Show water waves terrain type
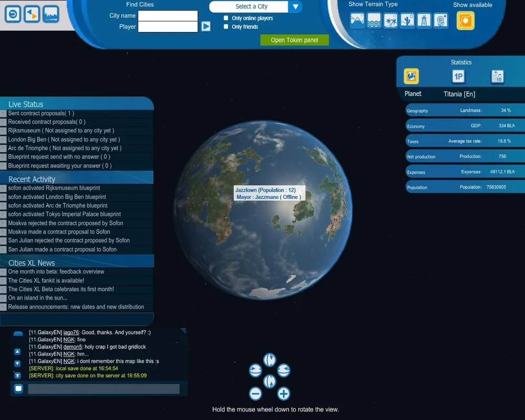 pyautogui.click(x=374, y=20)
